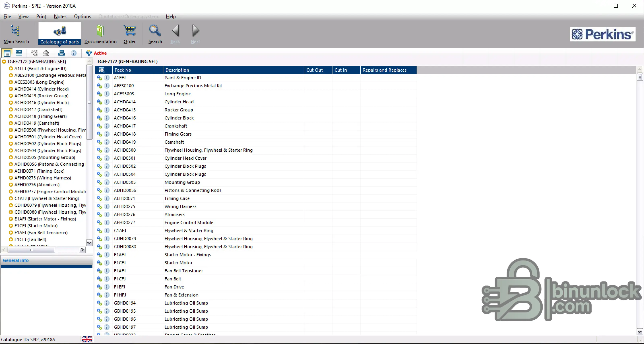Switch to the second detail view icon
The width and height of the screenshot is (644, 344).
click(19, 53)
